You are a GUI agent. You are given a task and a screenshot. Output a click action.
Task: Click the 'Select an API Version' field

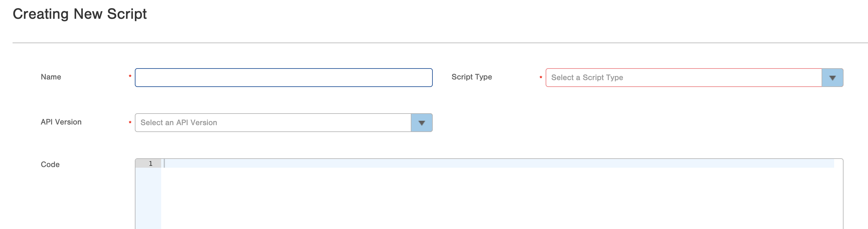(x=273, y=123)
